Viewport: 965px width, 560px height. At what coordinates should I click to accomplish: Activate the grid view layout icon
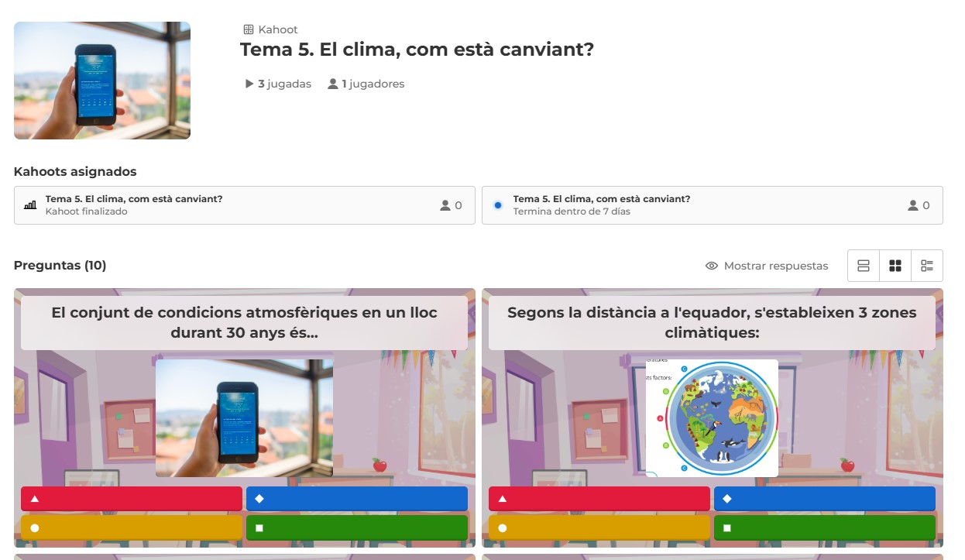(x=895, y=265)
